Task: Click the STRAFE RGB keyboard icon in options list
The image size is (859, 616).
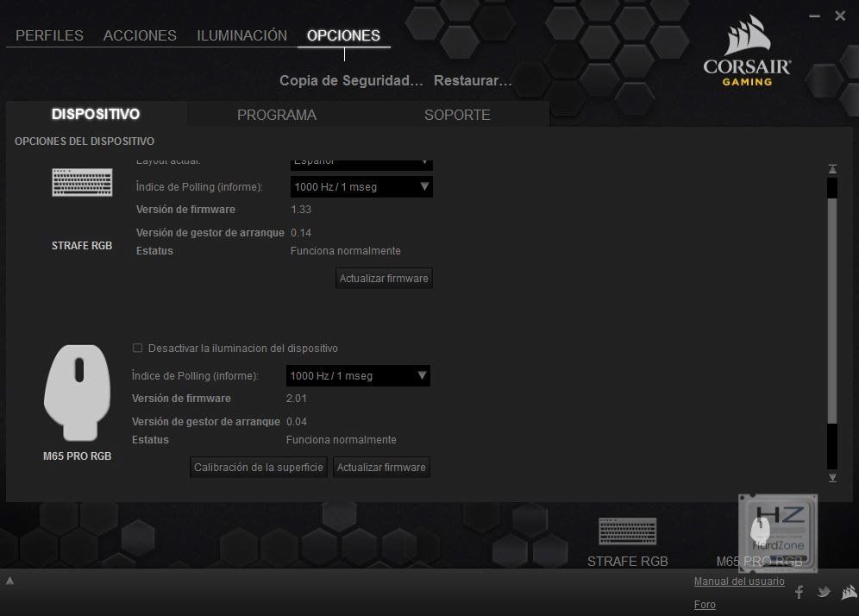Action: pos(82,183)
